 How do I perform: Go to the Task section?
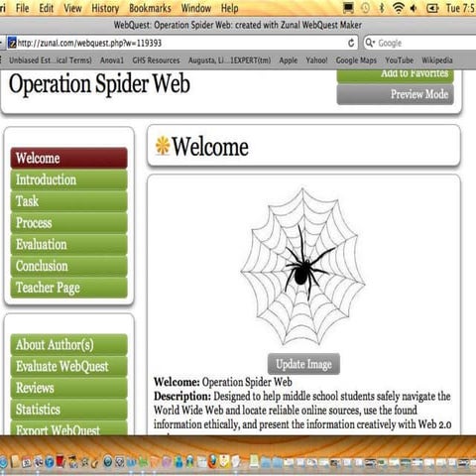[x=68, y=201]
